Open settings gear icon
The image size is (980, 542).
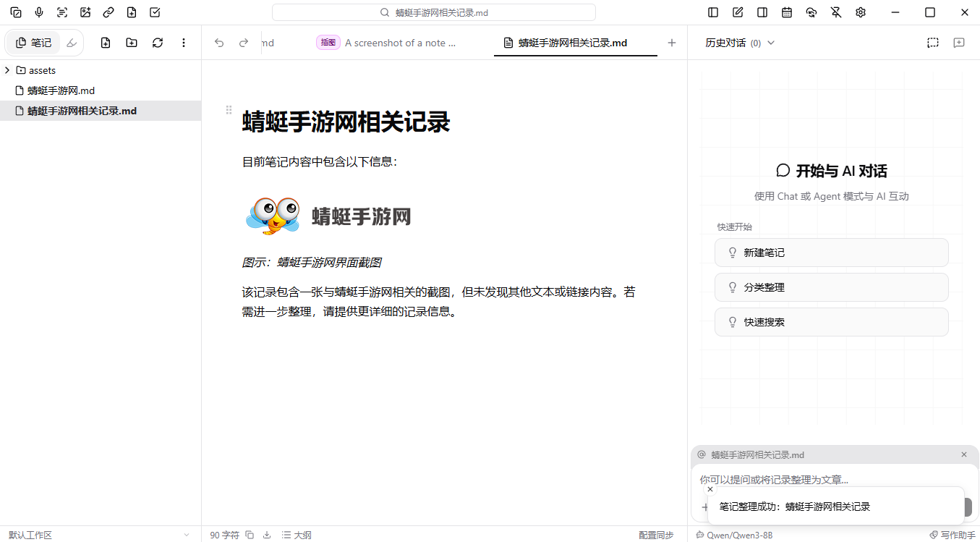861,12
